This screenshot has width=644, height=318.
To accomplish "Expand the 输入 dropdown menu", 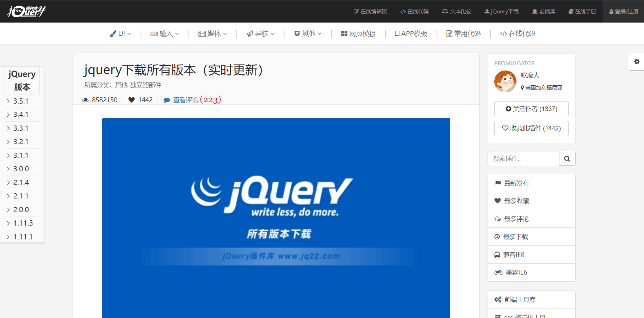I will 165,33.
